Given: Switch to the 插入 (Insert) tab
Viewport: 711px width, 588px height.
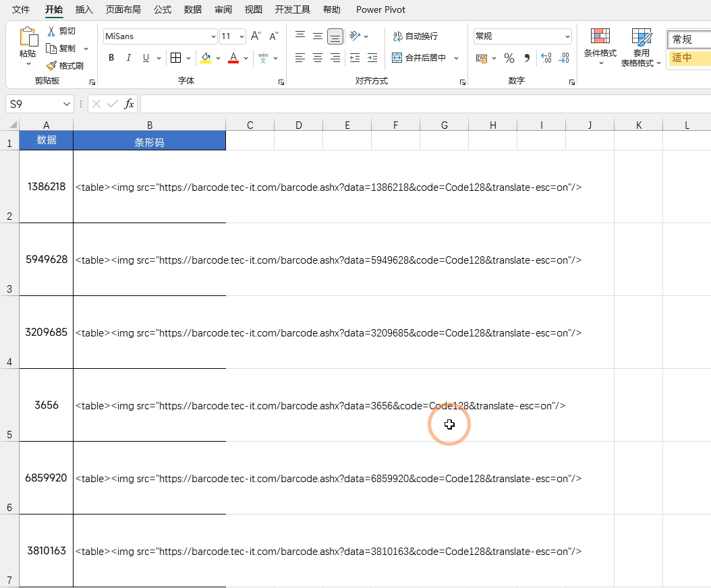Looking at the screenshot, I should (x=84, y=9).
